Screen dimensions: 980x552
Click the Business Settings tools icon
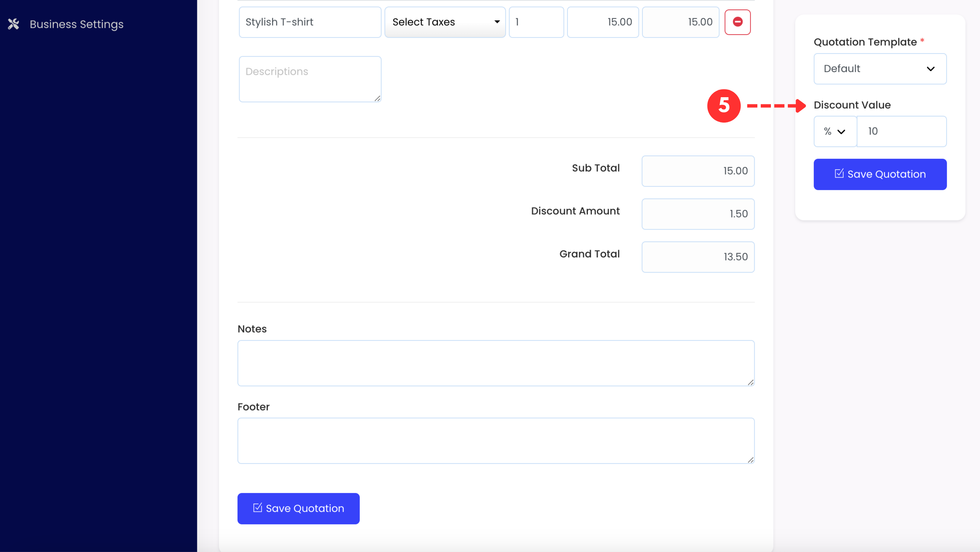pyautogui.click(x=14, y=24)
